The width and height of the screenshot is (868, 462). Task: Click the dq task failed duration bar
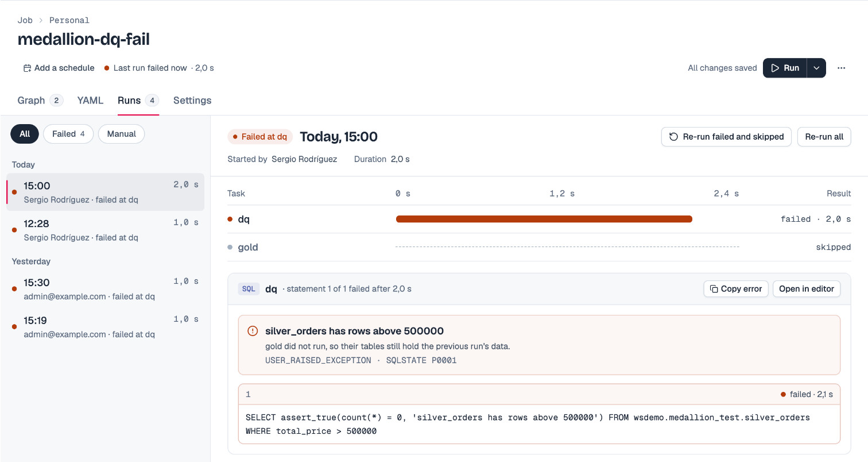click(544, 219)
